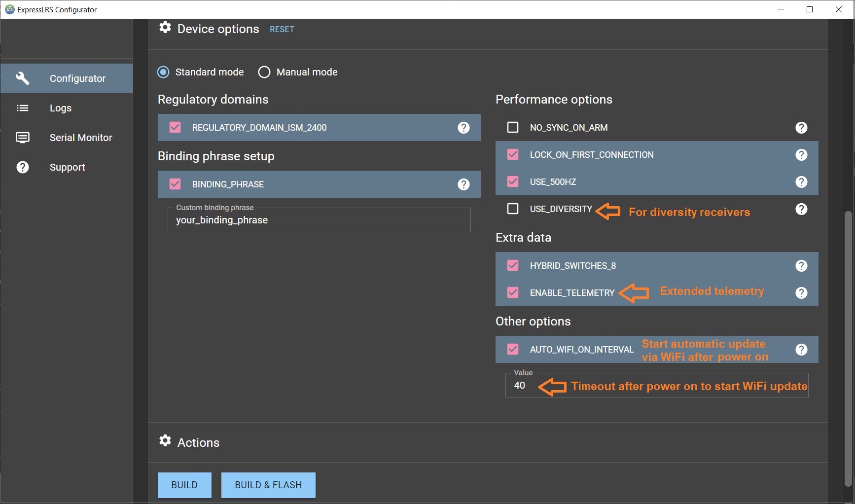This screenshot has width=855, height=504.
Task: Click the Performance options heading
Action: 554,100
